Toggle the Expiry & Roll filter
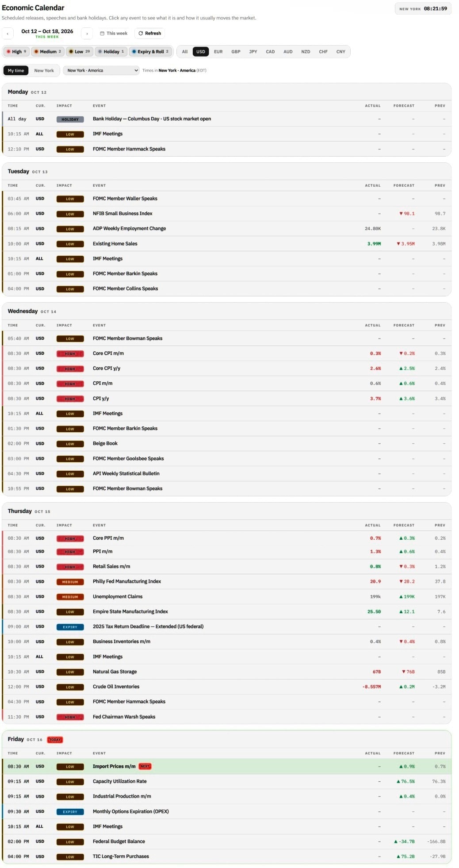The height and width of the screenshot is (868, 459). tap(150, 52)
